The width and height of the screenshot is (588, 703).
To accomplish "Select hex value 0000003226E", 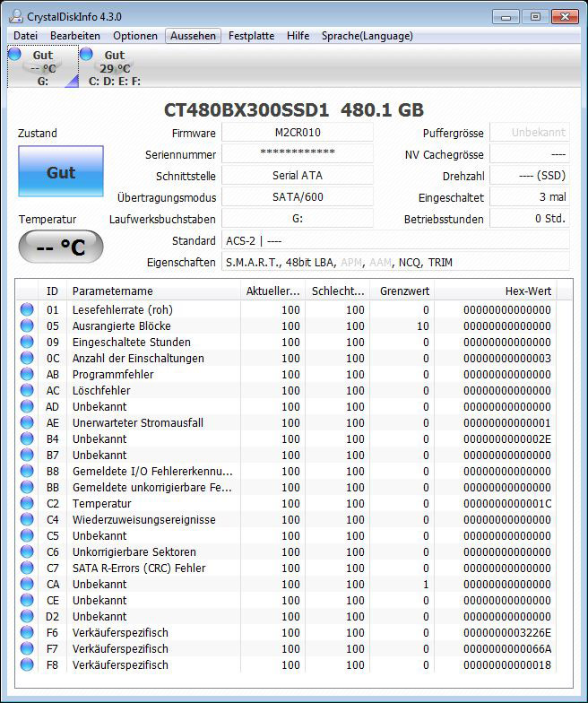I will [x=507, y=633].
